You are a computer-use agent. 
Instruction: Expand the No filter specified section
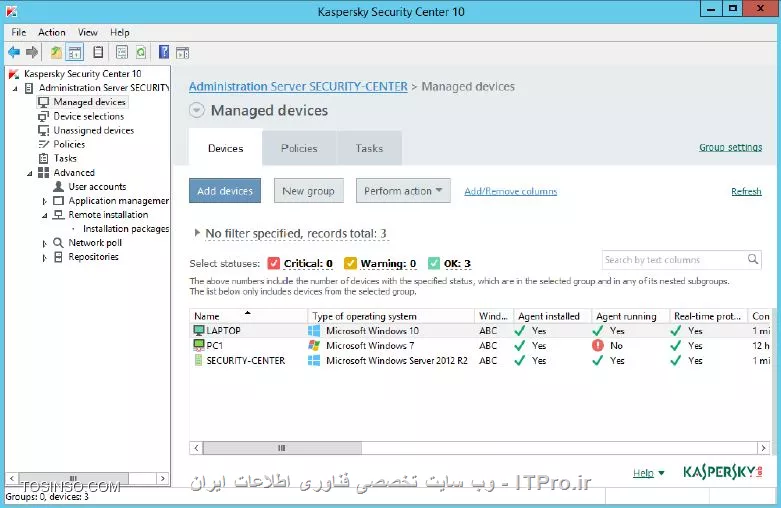[x=197, y=233]
